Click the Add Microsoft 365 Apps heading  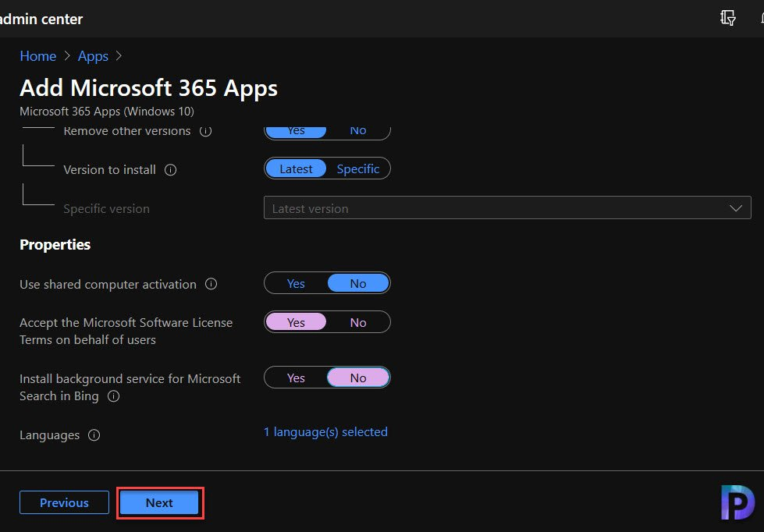point(148,88)
